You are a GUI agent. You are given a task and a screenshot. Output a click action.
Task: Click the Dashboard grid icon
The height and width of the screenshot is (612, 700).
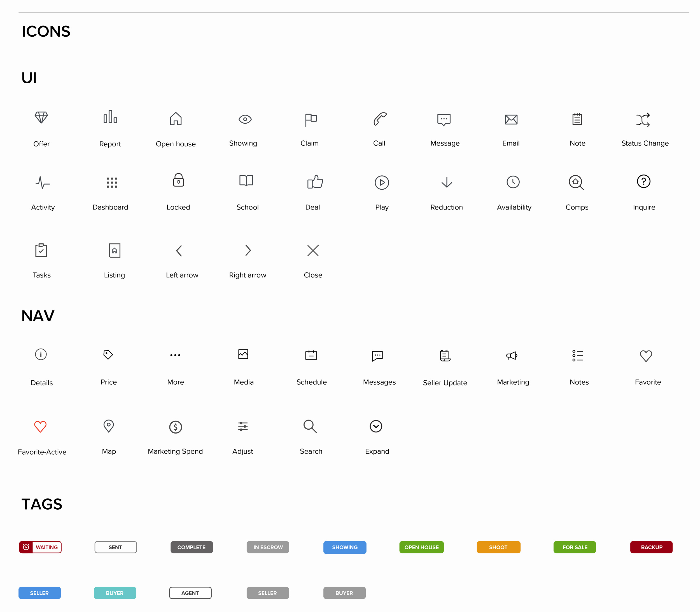[x=112, y=182]
